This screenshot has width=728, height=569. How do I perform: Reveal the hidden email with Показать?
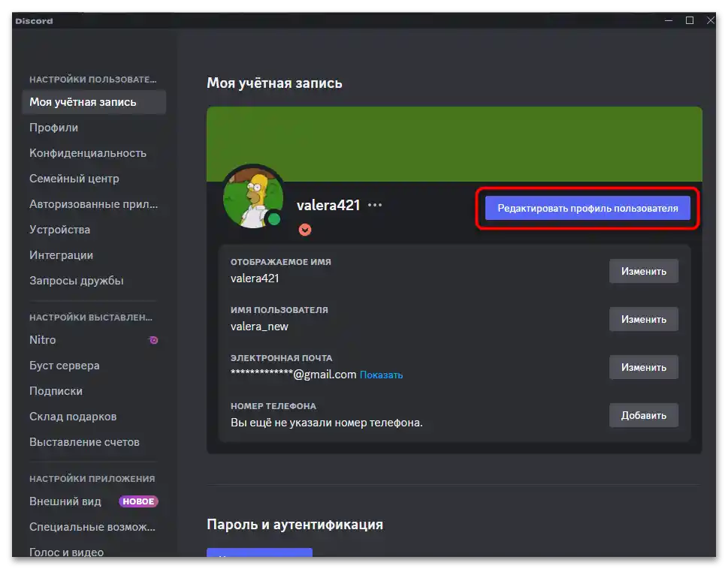[x=381, y=375]
